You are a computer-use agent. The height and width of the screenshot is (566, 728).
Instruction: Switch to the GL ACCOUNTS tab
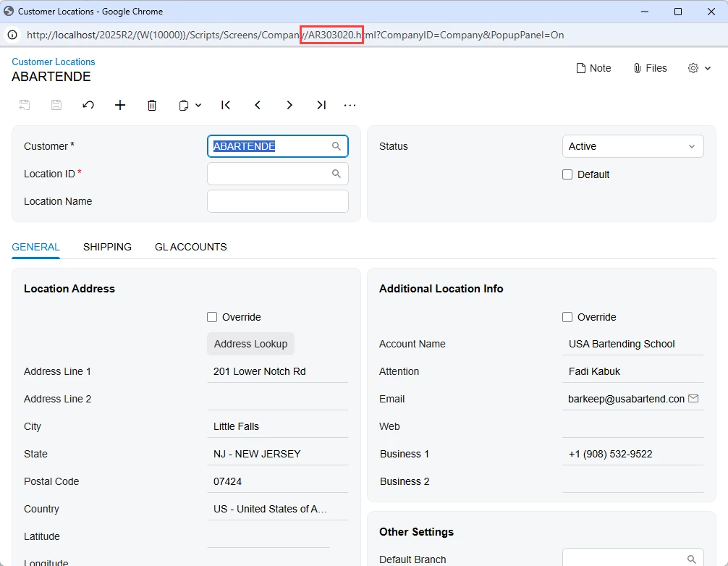coord(191,247)
